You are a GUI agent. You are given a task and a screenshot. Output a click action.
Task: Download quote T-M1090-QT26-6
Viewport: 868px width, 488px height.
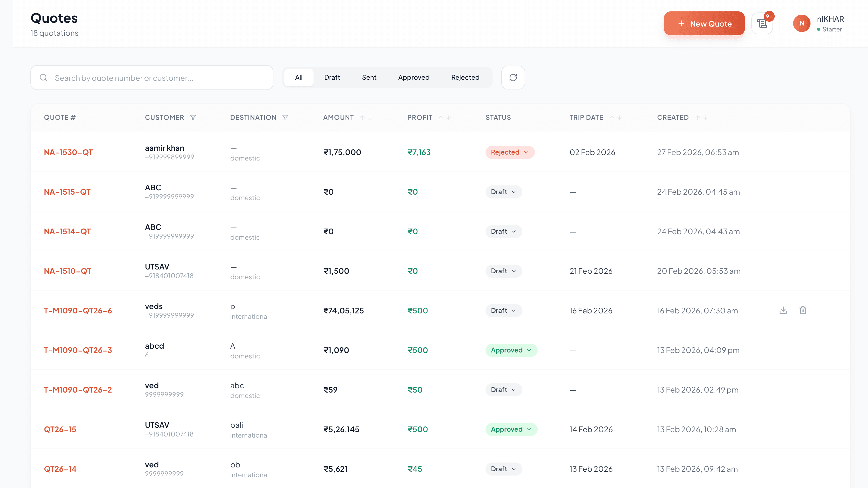783,310
